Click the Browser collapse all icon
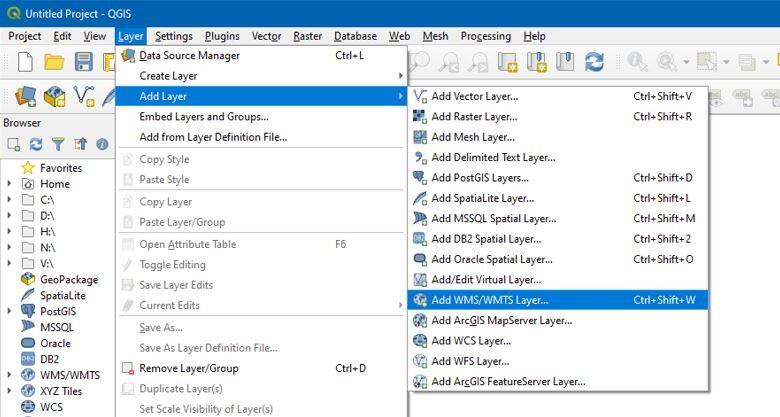This screenshot has width=780, height=417. point(80,144)
